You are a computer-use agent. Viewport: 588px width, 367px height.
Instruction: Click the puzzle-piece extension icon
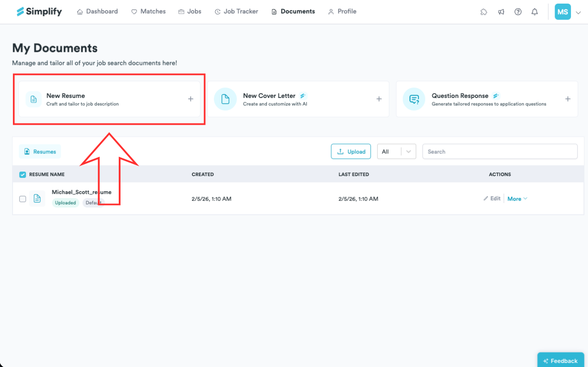pos(484,12)
